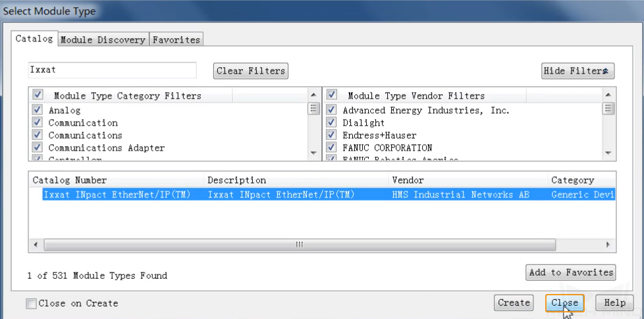Image resolution: width=644 pixels, height=319 pixels.
Task: Click the category filter list scrollbar thumb
Action: coord(314,109)
